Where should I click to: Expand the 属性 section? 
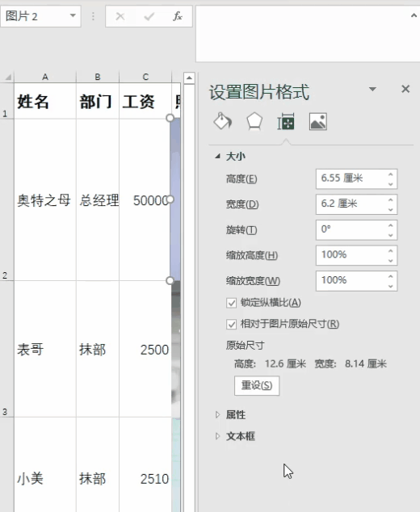pyautogui.click(x=217, y=415)
